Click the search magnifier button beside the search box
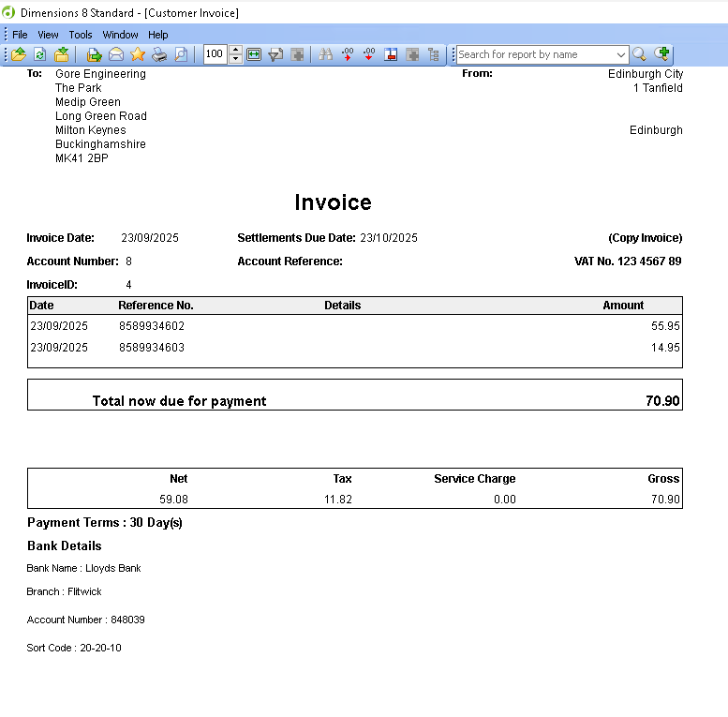 [640, 54]
